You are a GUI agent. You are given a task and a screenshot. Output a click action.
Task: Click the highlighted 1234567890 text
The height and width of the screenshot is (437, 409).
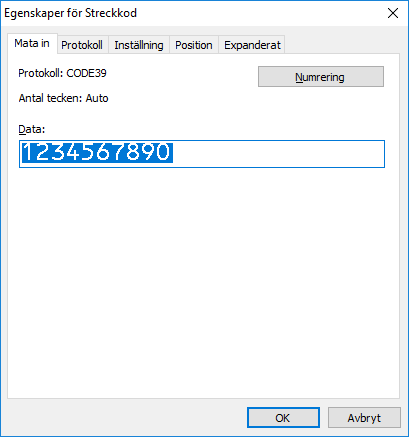click(97, 153)
